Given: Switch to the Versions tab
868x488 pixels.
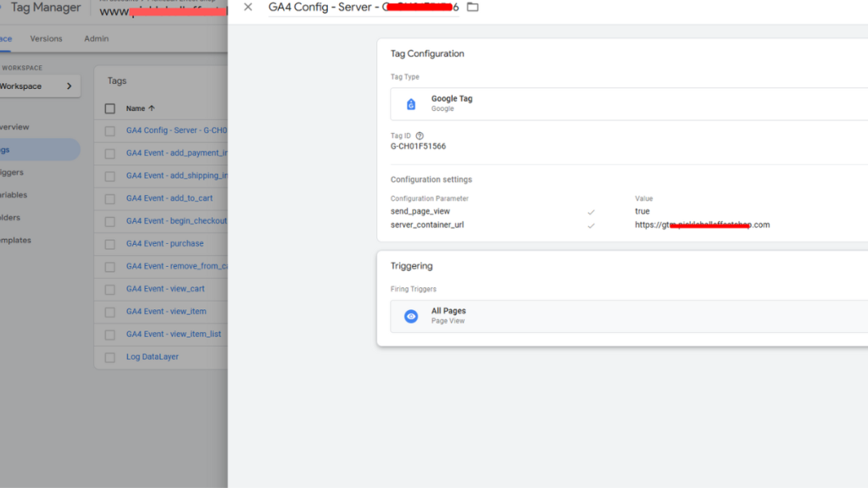Looking at the screenshot, I should [x=46, y=39].
